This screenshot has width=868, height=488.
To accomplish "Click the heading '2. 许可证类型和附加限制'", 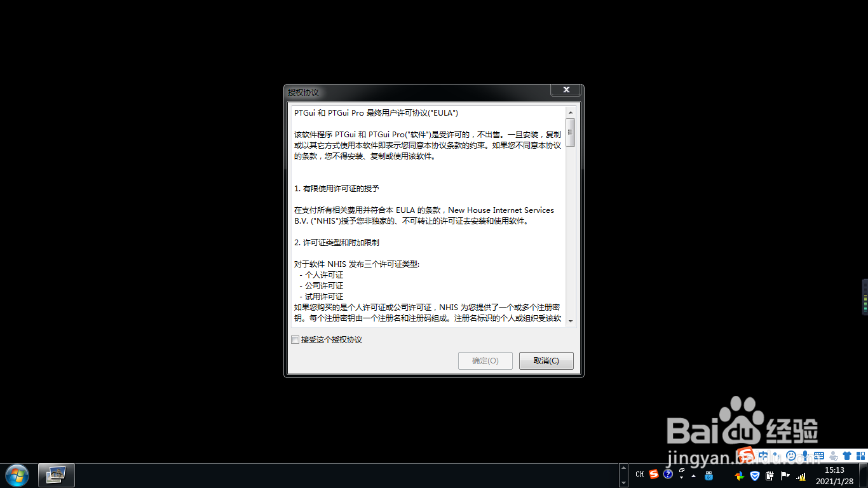I will point(337,243).
